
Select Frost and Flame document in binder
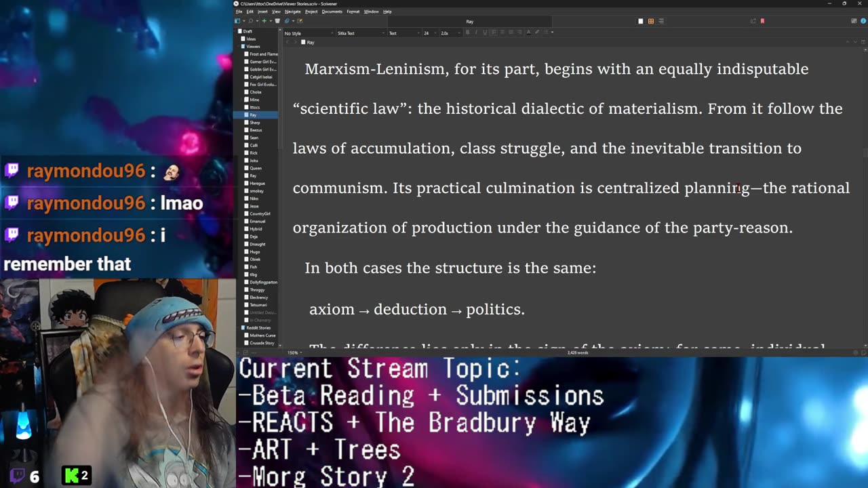point(263,54)
